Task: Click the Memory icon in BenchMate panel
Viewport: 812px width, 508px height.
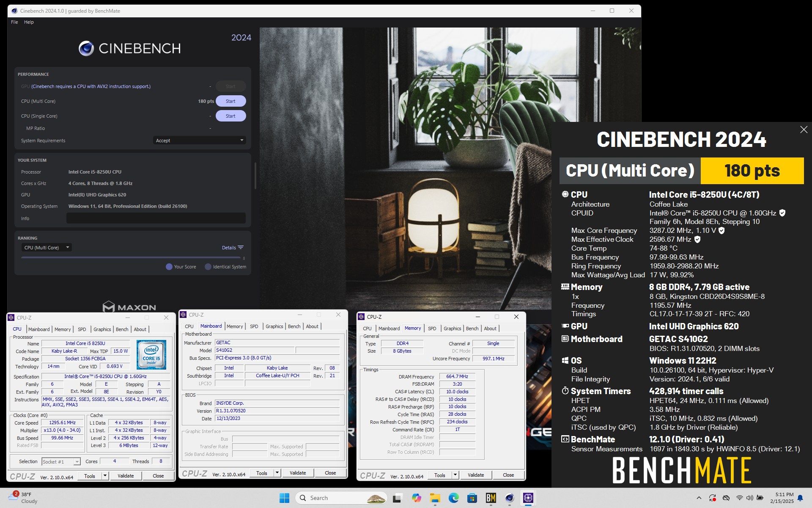Action: (565, 287)
